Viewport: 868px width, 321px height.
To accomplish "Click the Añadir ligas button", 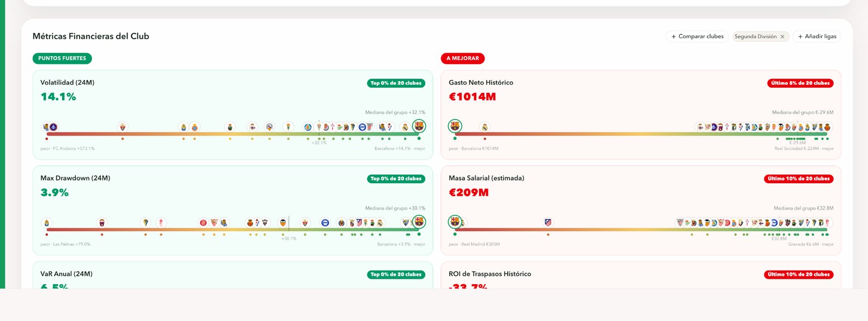I will 817,36.
